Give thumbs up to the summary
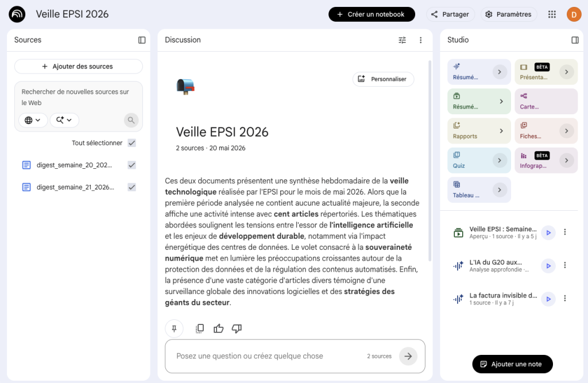Viewport: 588px width, 383px height. click(x=218, y=328)
